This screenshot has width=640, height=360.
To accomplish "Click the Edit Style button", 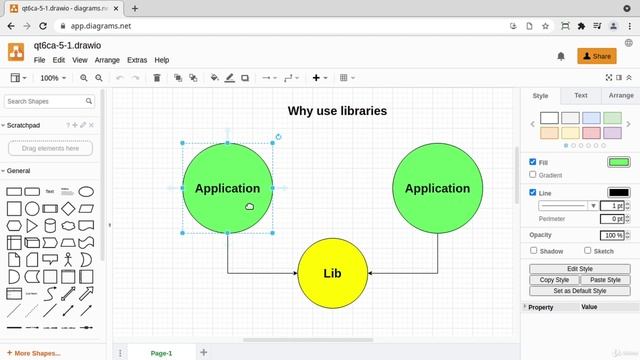I will (x=580, y=269).
